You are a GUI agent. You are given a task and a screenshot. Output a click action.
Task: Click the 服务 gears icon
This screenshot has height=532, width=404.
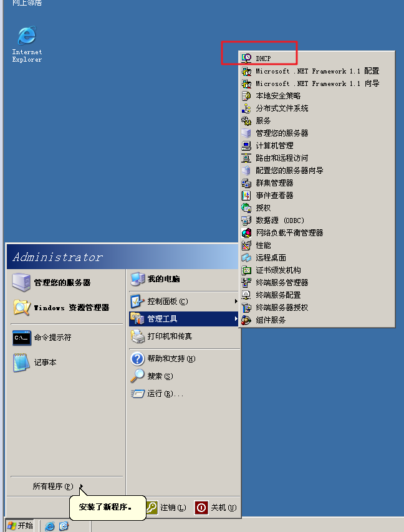(246, 121)
